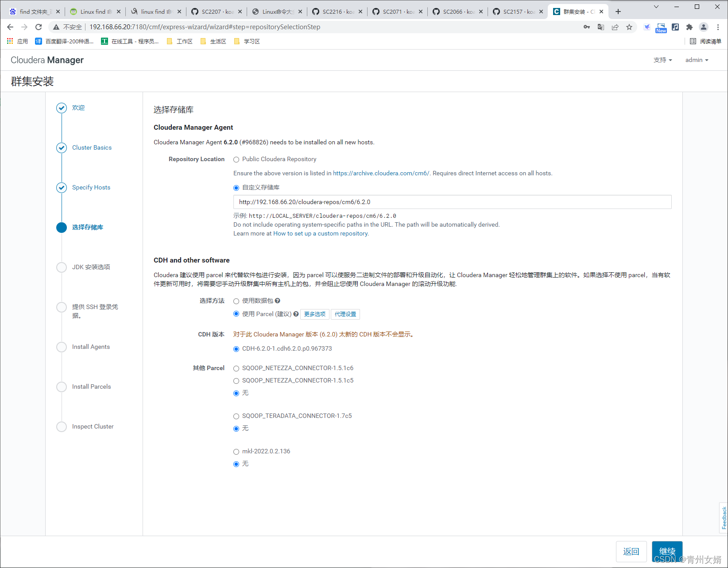Open 百度翻译 bookmark

[65, 41]
